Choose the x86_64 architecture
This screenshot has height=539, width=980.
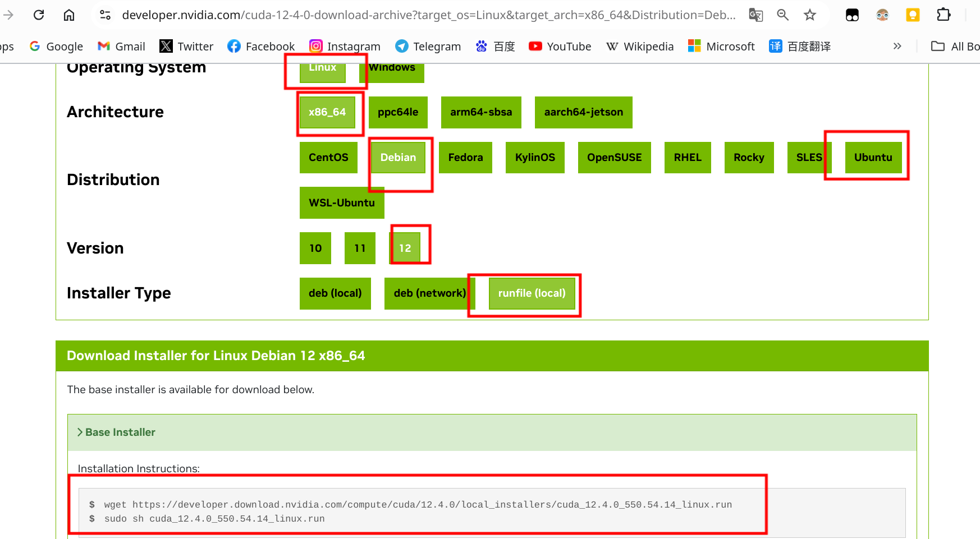click(327, 112)
